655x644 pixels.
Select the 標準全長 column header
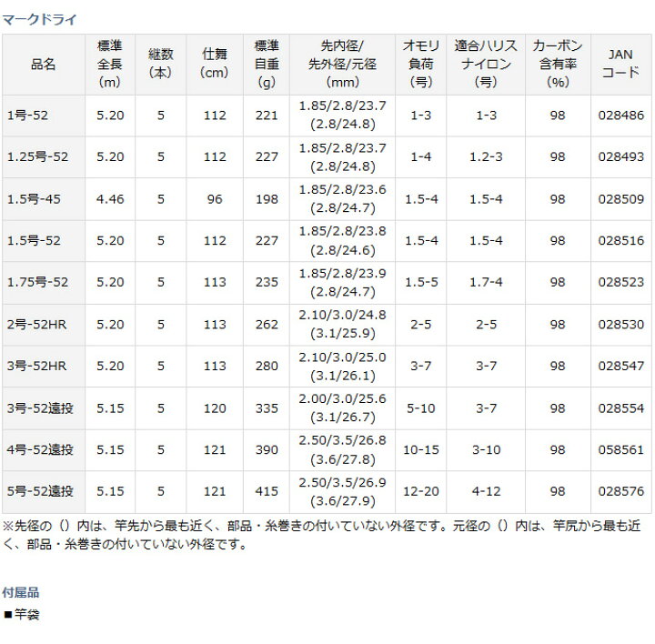110,64
